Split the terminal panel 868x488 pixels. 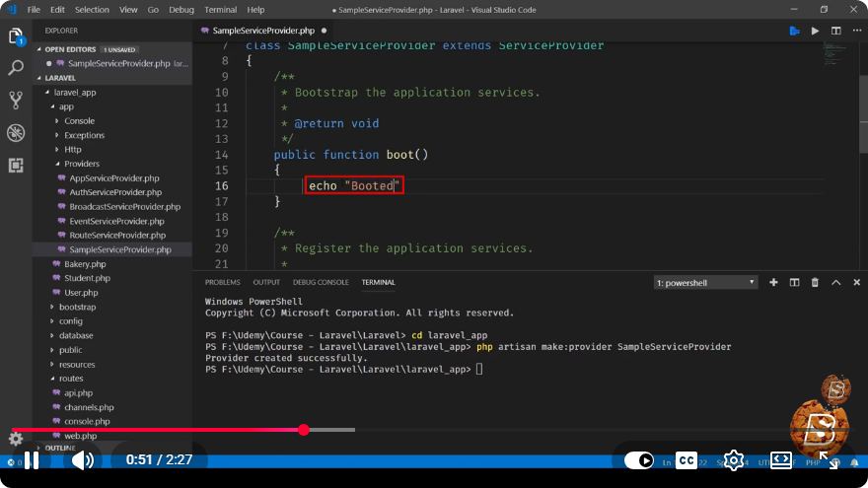click(794, 282)
